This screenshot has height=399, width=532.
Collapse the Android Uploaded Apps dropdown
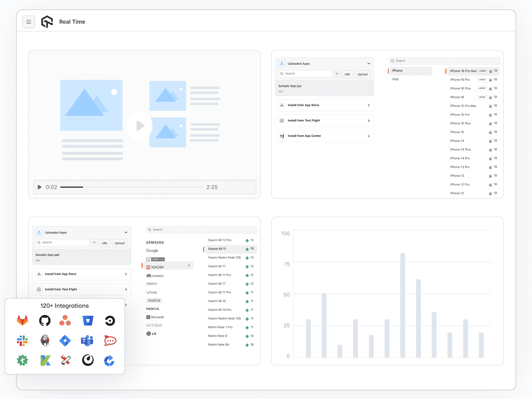point(126,232)
